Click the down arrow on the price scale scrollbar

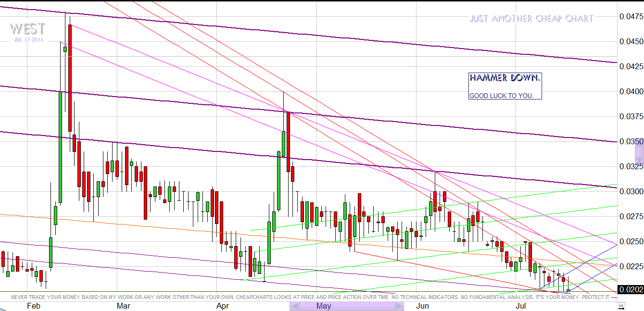(639, 160)
